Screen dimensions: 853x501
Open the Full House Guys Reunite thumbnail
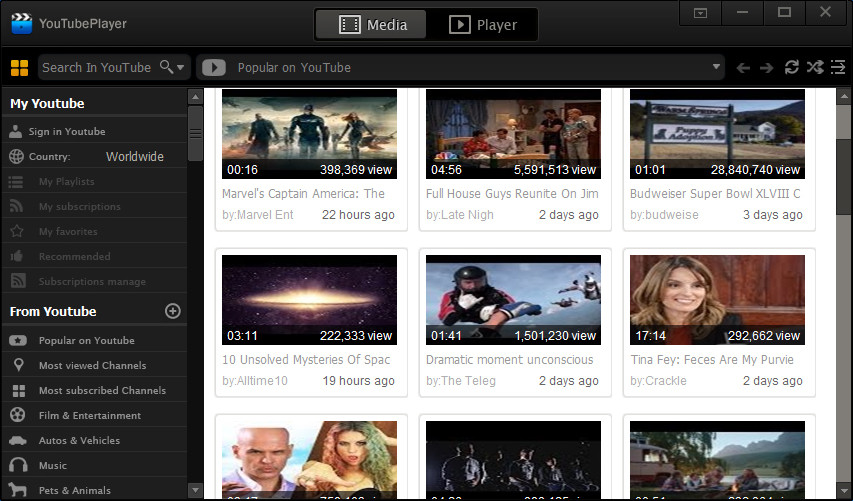tap(513, 134)
